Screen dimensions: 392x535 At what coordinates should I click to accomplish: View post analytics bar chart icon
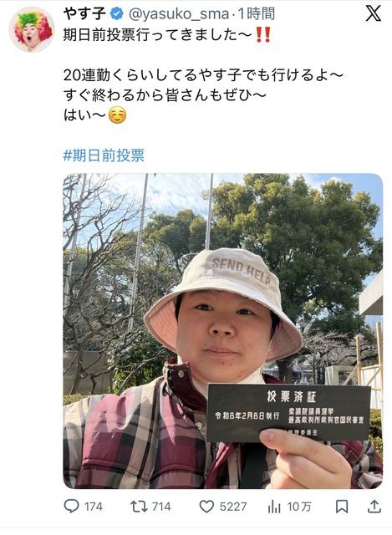point(274,507)
